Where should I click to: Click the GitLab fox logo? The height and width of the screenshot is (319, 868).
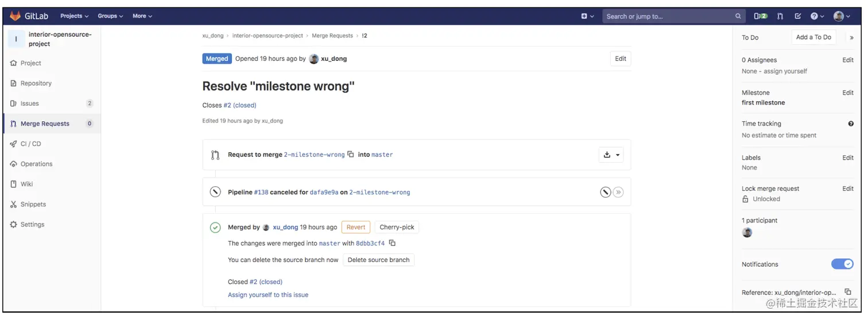tap(15, 16)
